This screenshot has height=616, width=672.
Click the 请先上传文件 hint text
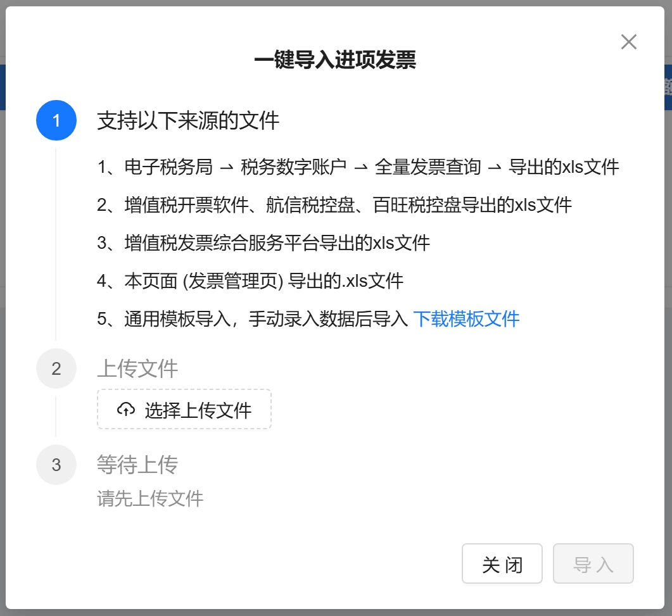150,499
